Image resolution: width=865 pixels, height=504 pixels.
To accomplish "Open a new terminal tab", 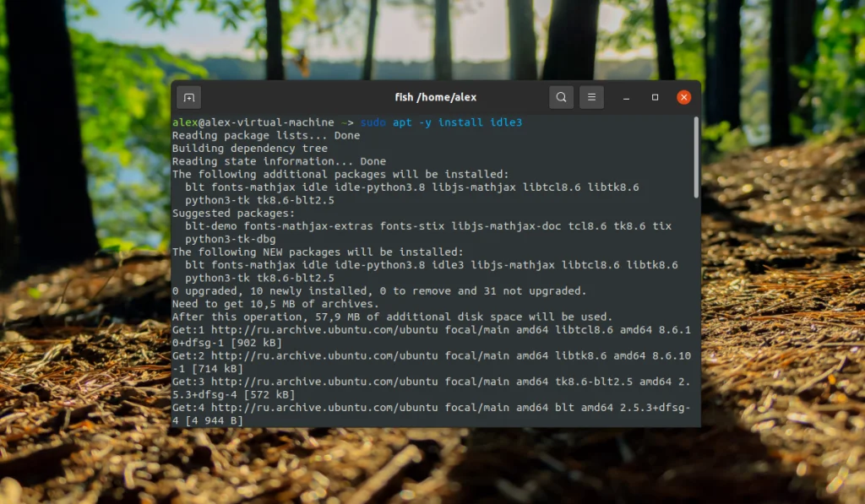I will click(188, 97).
